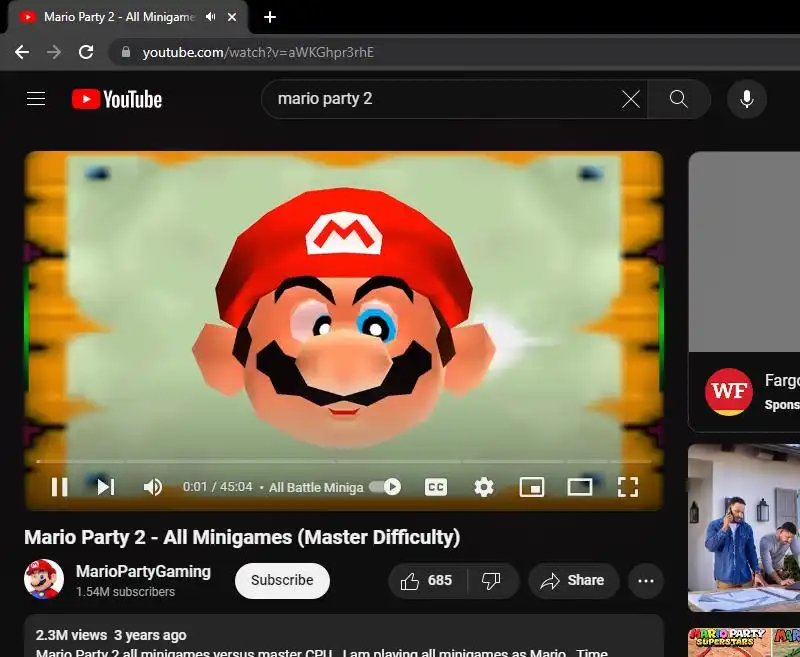Like the video with 685 likes

coord(427,580)
